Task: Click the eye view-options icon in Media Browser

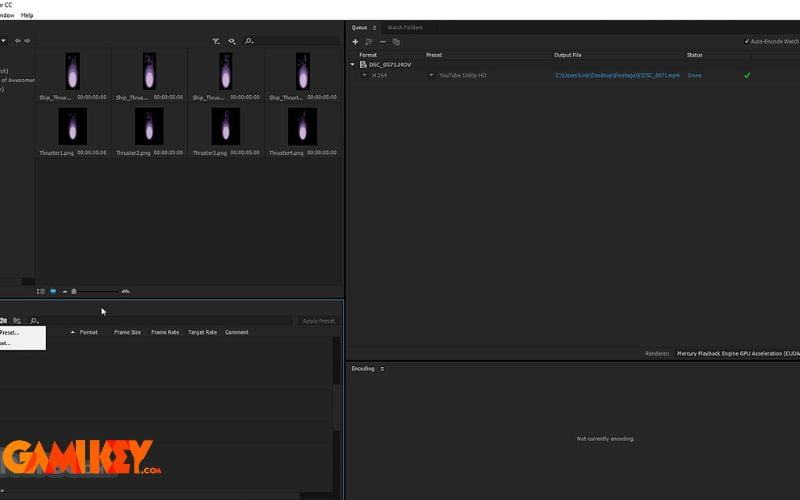Action: 232,41
